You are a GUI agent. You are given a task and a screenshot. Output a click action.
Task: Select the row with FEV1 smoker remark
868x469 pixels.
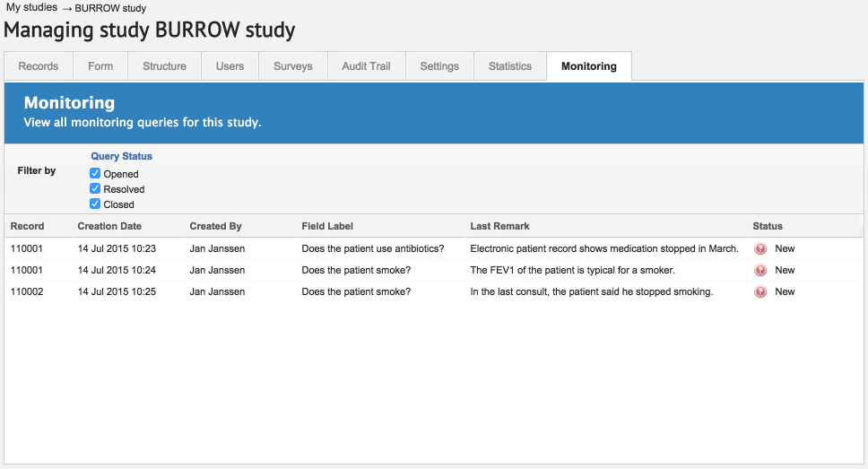(x=572, y=270)
